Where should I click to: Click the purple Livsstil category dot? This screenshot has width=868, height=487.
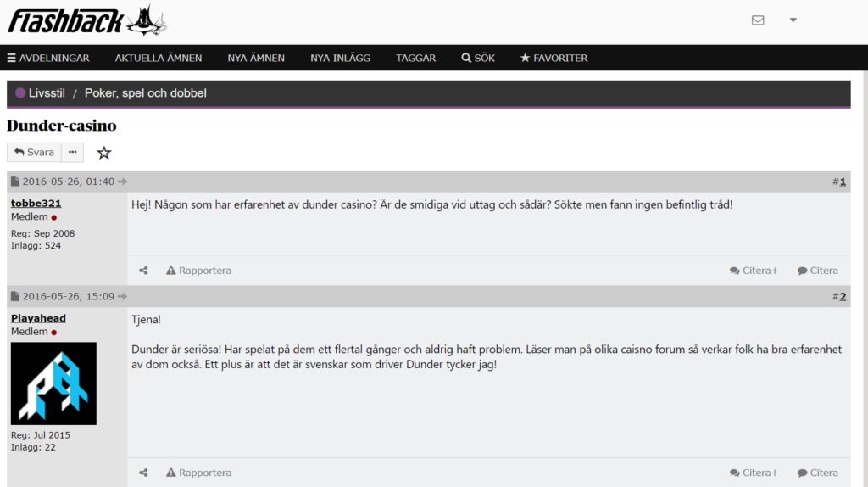coord(20,93)
